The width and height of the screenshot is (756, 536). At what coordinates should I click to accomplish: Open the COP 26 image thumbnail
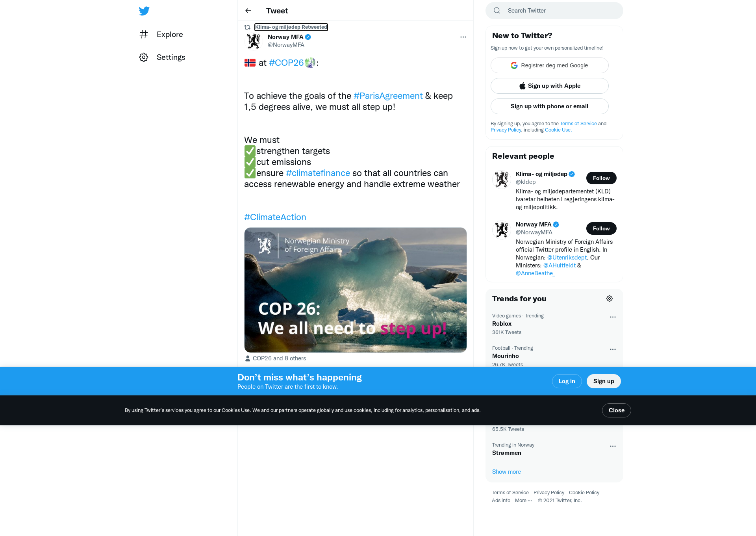point(356,290)
